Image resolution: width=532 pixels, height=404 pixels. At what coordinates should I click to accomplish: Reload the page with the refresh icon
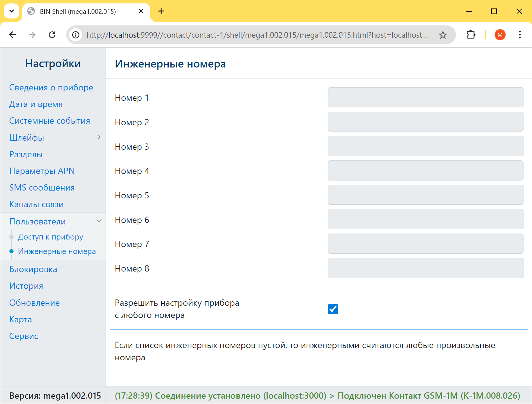pos(52,35)
